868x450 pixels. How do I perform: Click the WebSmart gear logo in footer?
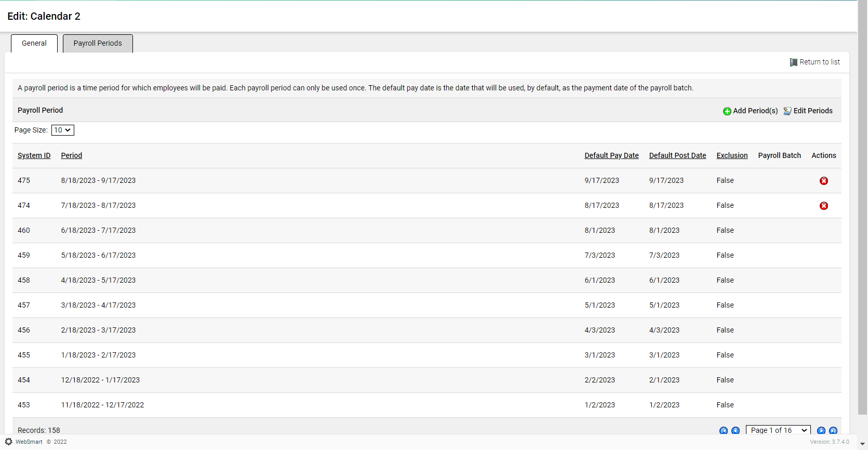(x=9, y=442)
